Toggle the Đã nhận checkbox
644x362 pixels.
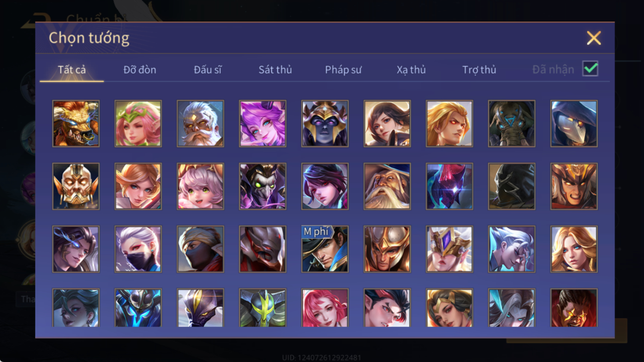590,69
